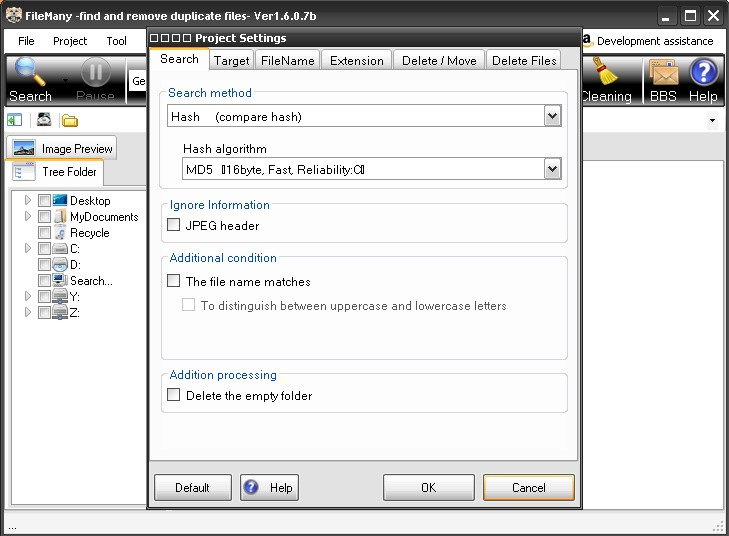Click the Search magnifier toolbar icon
The height and width of the screenshot is (536, 729).
tap(30, 72)
